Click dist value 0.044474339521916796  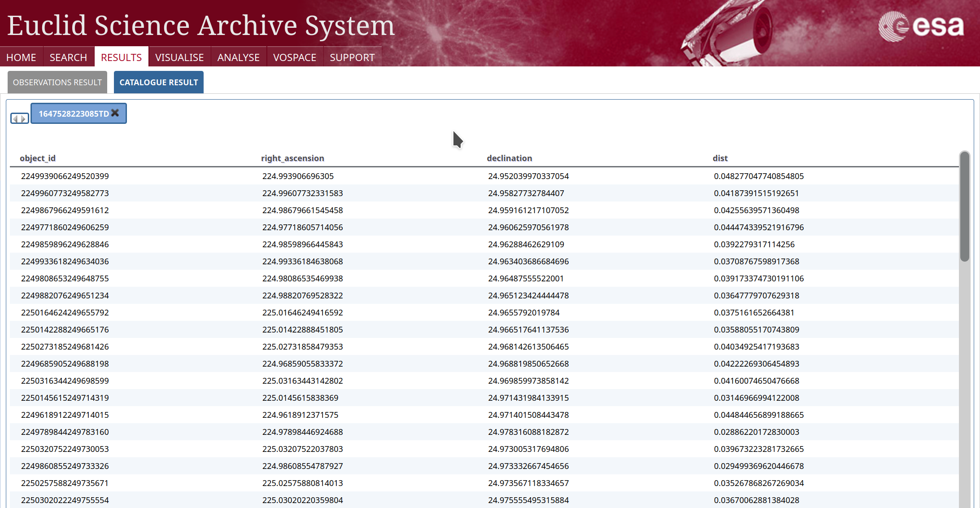coord(759,227)
